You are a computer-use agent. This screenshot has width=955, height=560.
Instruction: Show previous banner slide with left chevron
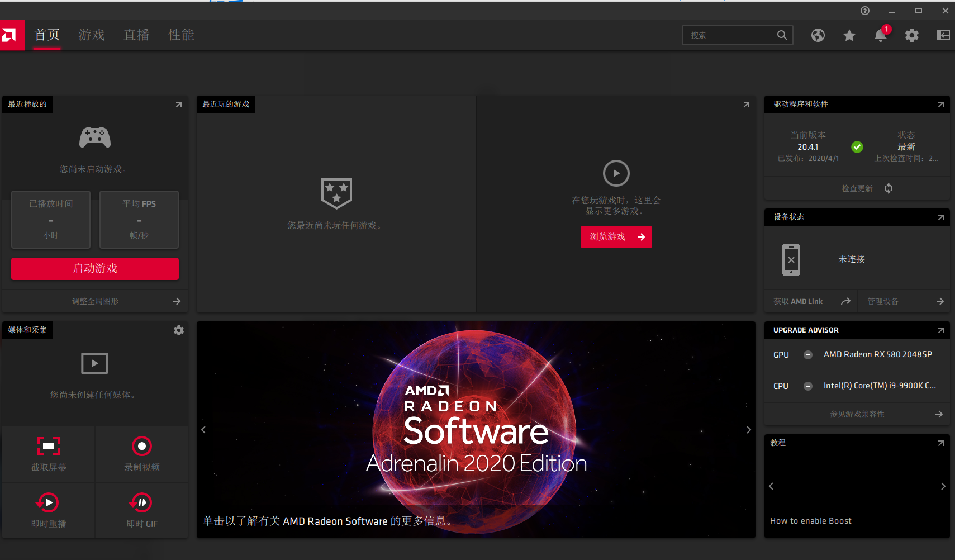point(203,429)
